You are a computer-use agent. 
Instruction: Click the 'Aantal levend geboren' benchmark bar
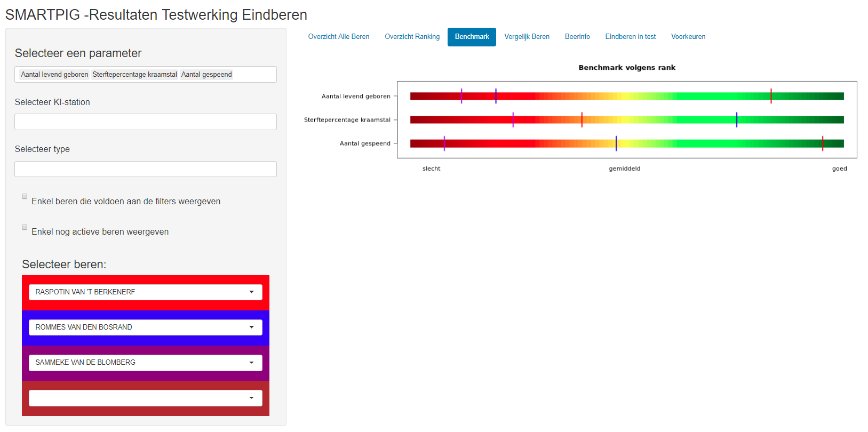[x=627, y=97]
